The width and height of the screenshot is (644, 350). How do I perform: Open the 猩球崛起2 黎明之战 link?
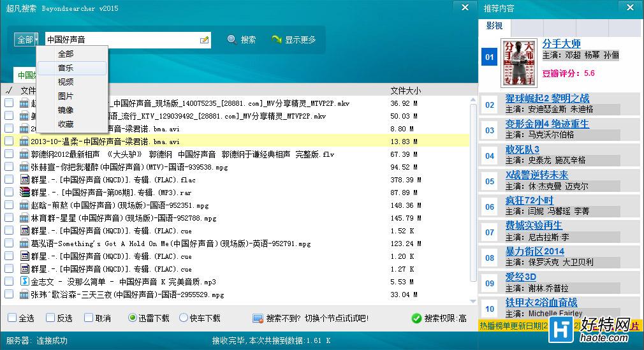click(x=547, y=98)
